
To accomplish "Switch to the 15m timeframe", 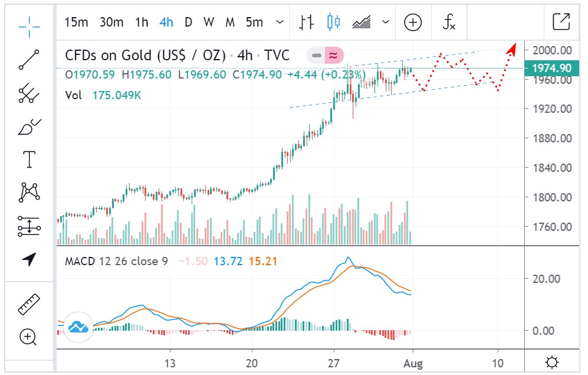I will 76,22.
